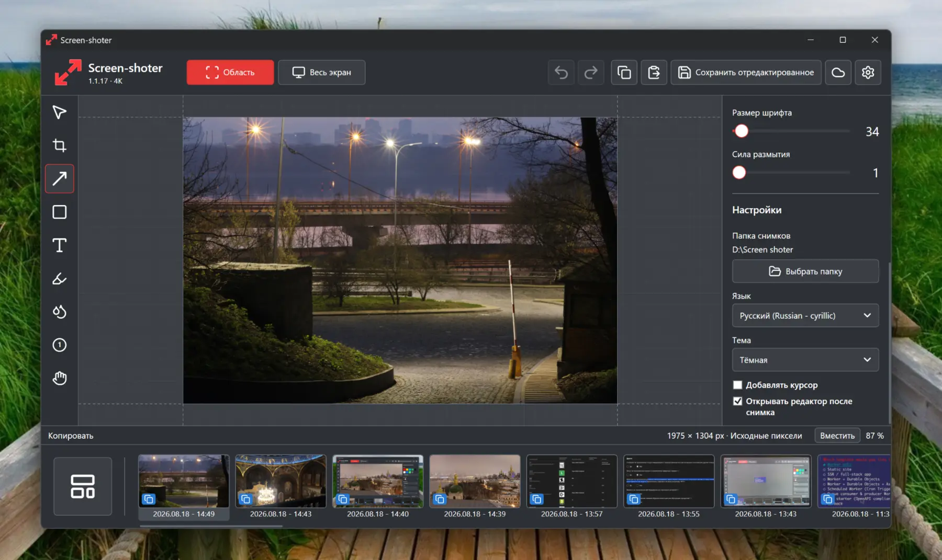This screenshot has height=560, width=942.
Task: Click the 'Весь экран' capture button
Action: 321,72
